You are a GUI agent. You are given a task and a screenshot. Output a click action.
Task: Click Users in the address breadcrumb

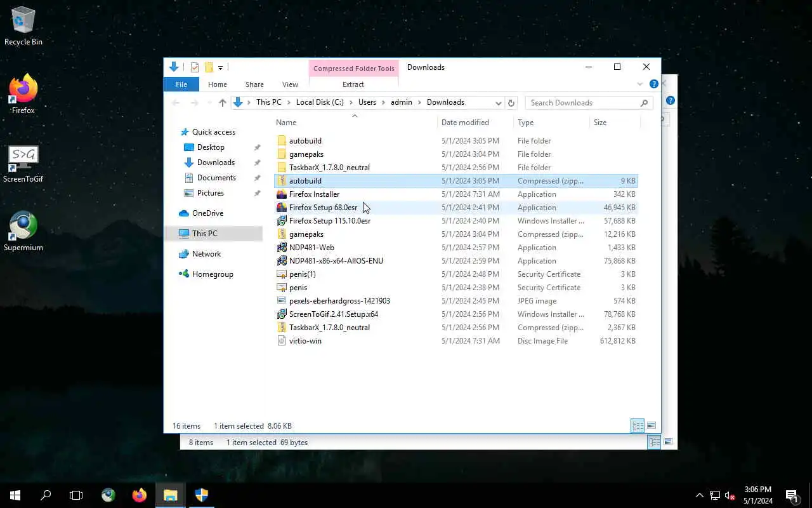tap(367, 102)
